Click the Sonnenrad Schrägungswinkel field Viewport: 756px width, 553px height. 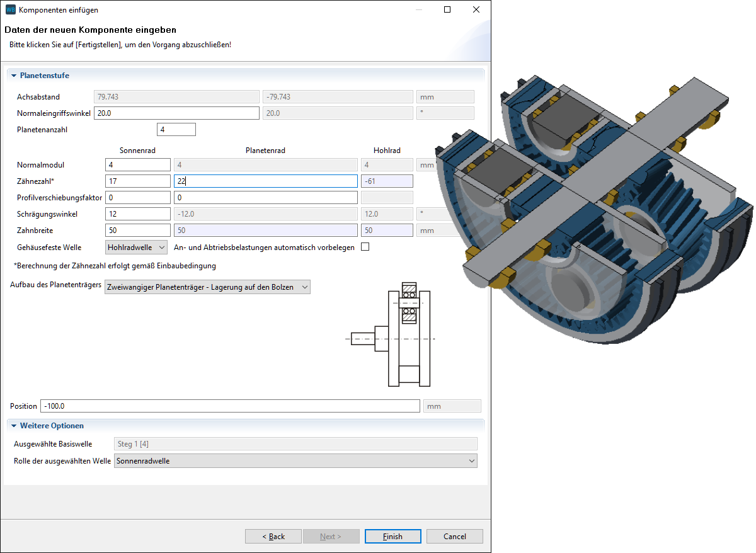click(138, 214)
